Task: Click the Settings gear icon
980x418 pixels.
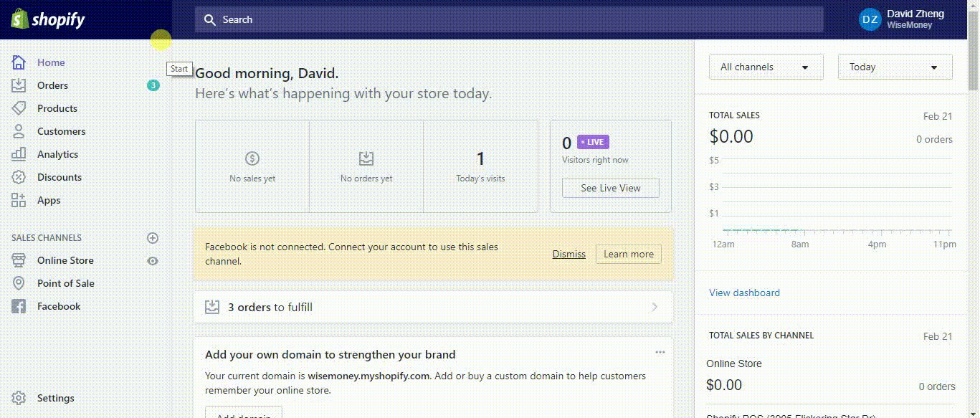Action: [x=19, y=398]
